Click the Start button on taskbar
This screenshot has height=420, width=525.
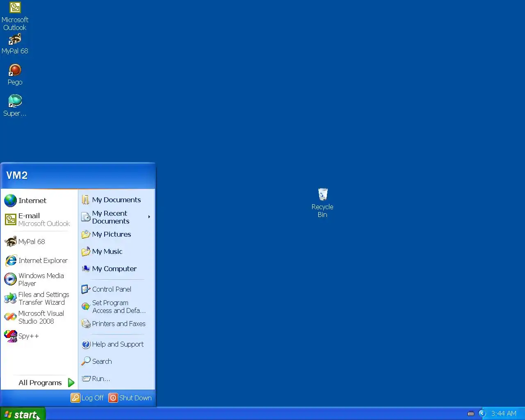coord(23,414)
